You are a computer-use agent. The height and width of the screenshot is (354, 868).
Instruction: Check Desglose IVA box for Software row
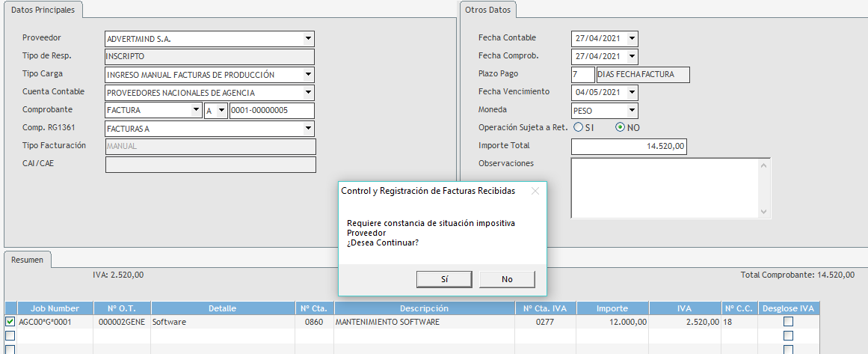[x=788, y=322]
